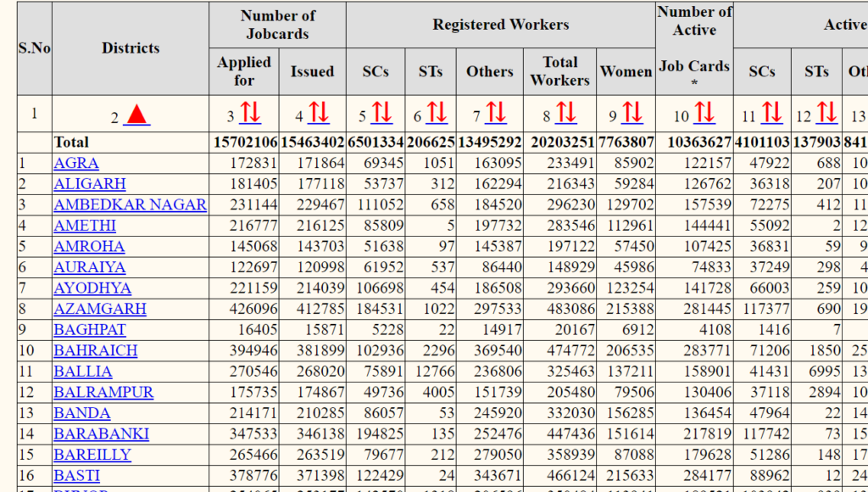868x492 pixels.
Task: Open BANDA district link
Action: coord(82,413)
